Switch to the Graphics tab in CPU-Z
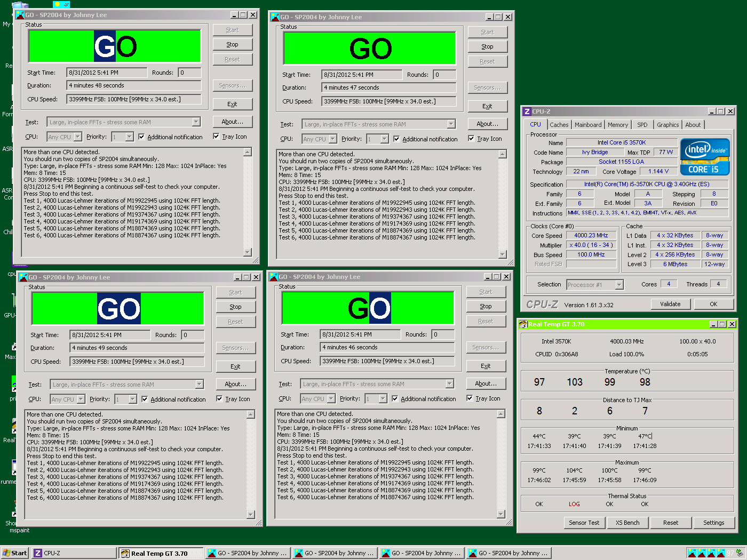 point(668,125)
